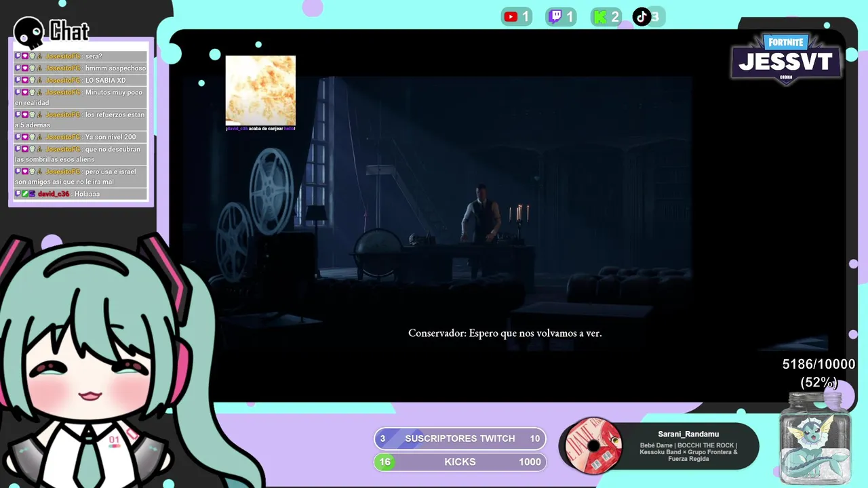Viewport: 868px width, 488px height.
Task: Click the message 'los refuerzos estan a 5 ademas'
Action: [81, 120]
